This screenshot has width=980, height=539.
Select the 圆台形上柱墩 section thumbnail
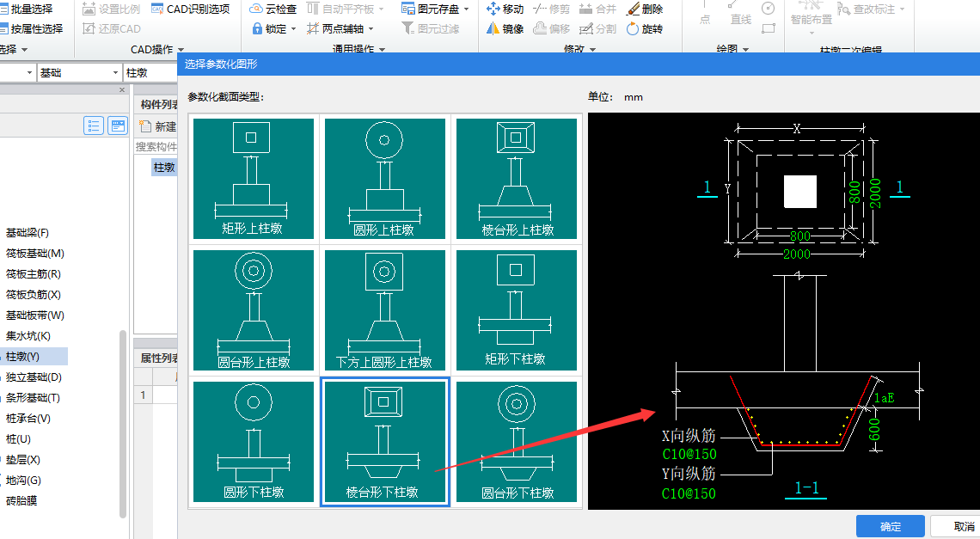(253, 310)
